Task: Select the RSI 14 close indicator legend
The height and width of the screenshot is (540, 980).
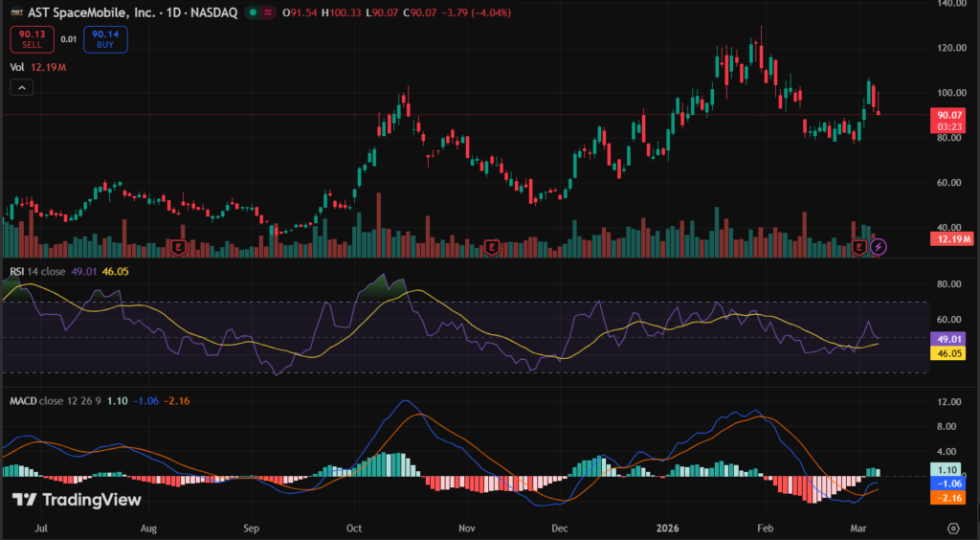Action: coord(38,272)
